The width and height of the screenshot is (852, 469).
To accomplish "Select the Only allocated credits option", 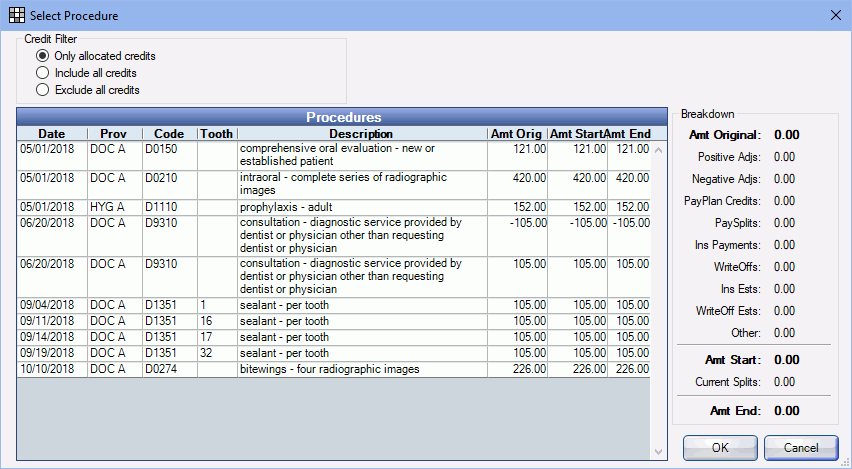I will (96, 56).
